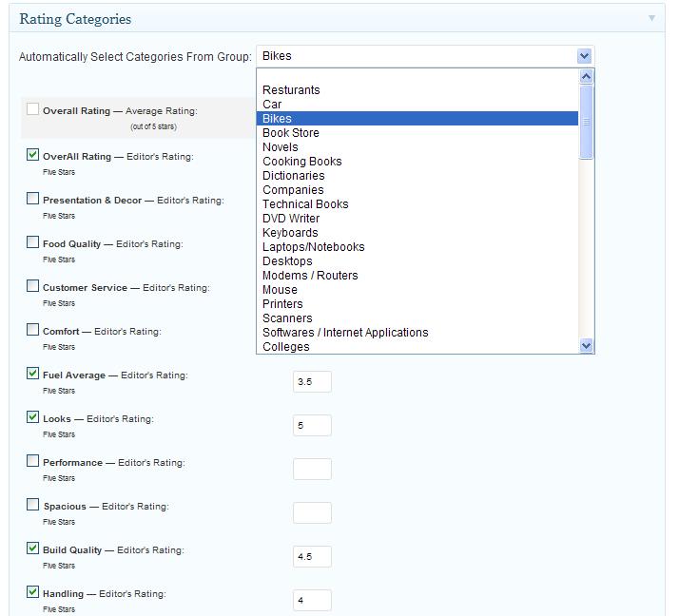Focus the empty Spacious rating field

(x=312, y=513)
